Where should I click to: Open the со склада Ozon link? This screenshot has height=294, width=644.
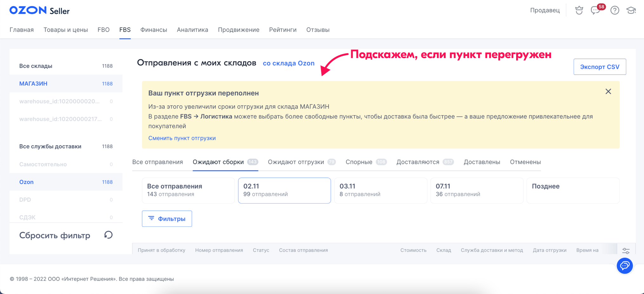click(288, 63)
